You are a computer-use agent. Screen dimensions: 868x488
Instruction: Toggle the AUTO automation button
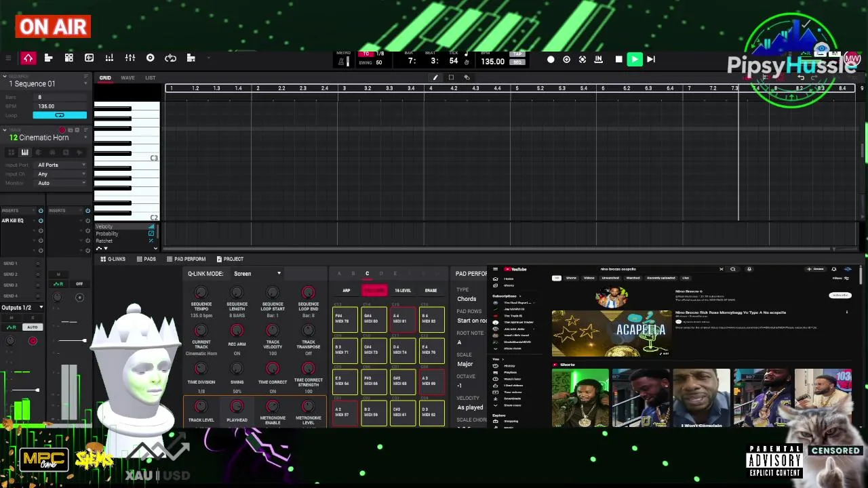tap(32, 327)
